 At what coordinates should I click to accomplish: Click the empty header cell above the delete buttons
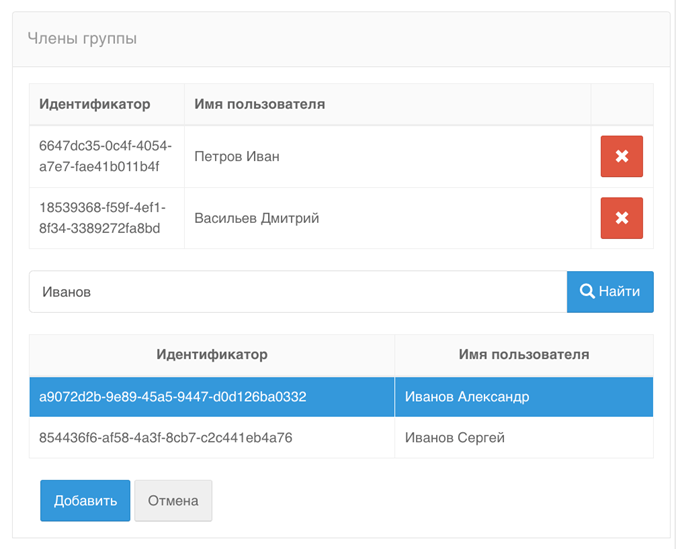[622, 104]
